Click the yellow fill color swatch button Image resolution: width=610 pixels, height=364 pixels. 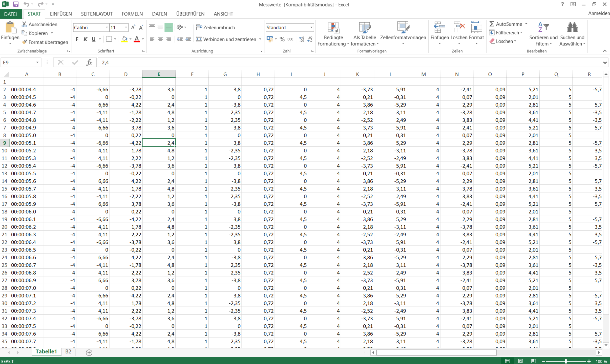click(x=124, y=39)
